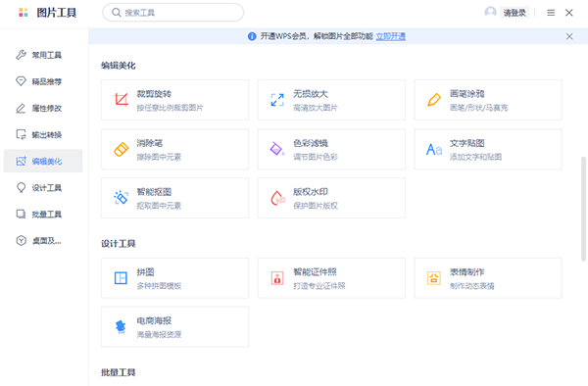This screenshot has height=386, width=588.
Task: Click the 消除笔 eraser icon
Action: click(122, 149)
